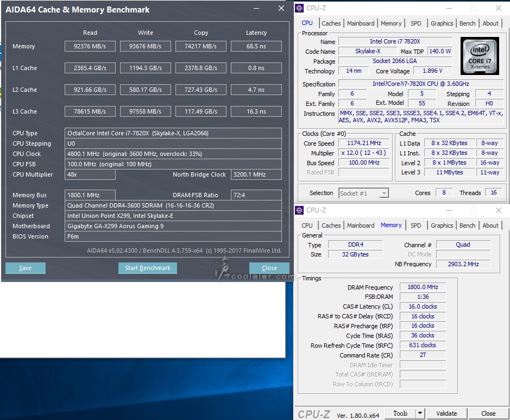Select About tab in lower CPU-Z window
Viewport: 510px width, 420px height.
pos(490,225)
